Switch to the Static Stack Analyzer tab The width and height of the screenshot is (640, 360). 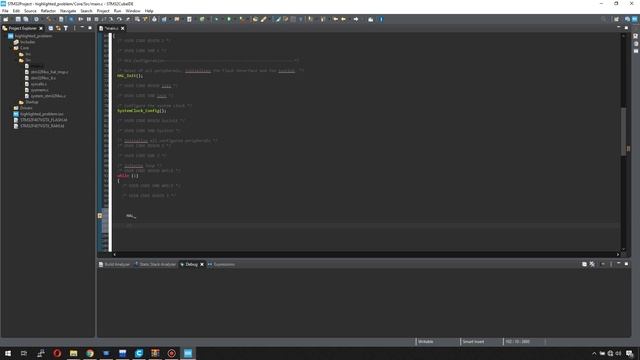pyautogui.click(x=155, y=264)
